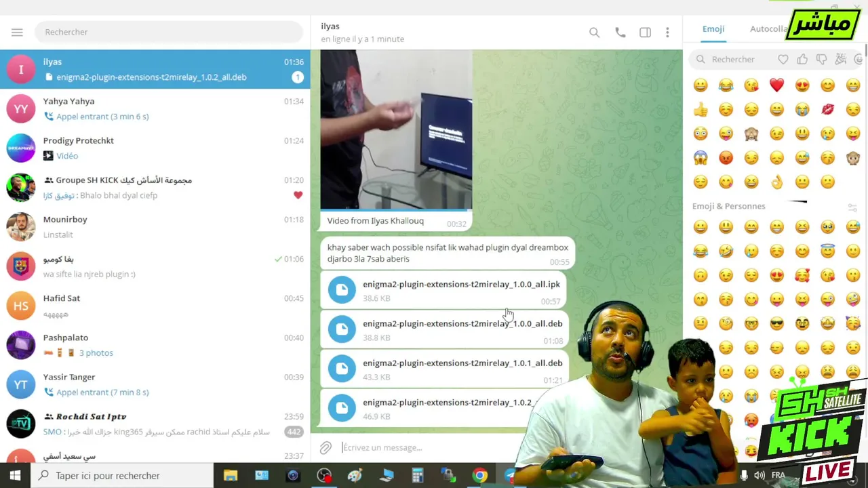Click the chat list Rechercher search field
Image resolution: width=868 pixels, height=488 pixels.
pos(168,32)
